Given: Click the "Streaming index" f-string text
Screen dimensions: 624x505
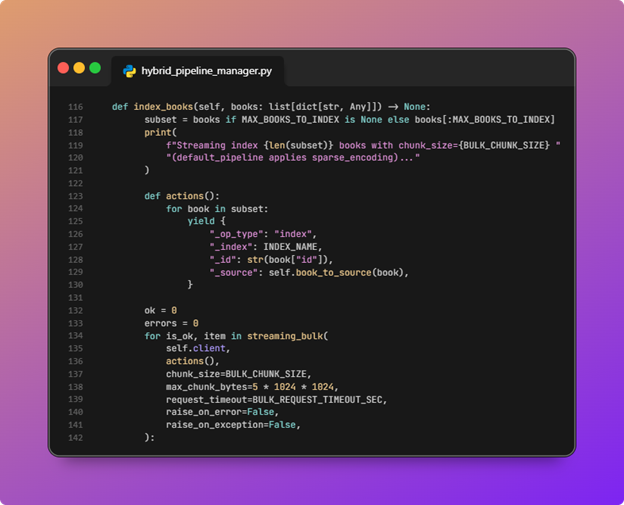Looking at the screenshot, I should (x=217, y=145).
